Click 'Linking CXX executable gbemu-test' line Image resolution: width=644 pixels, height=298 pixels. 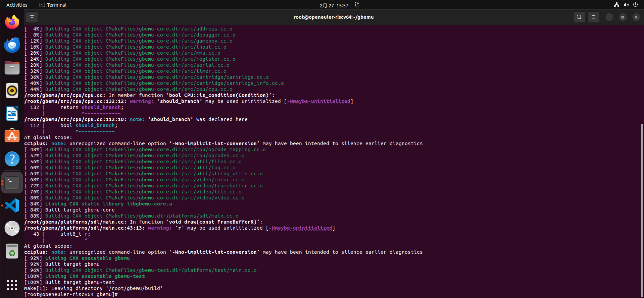pyautogui.click(x=85, y=276)
